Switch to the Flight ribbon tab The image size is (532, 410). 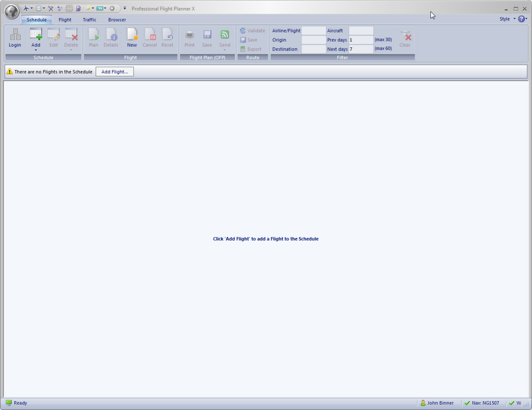[65, 20]
